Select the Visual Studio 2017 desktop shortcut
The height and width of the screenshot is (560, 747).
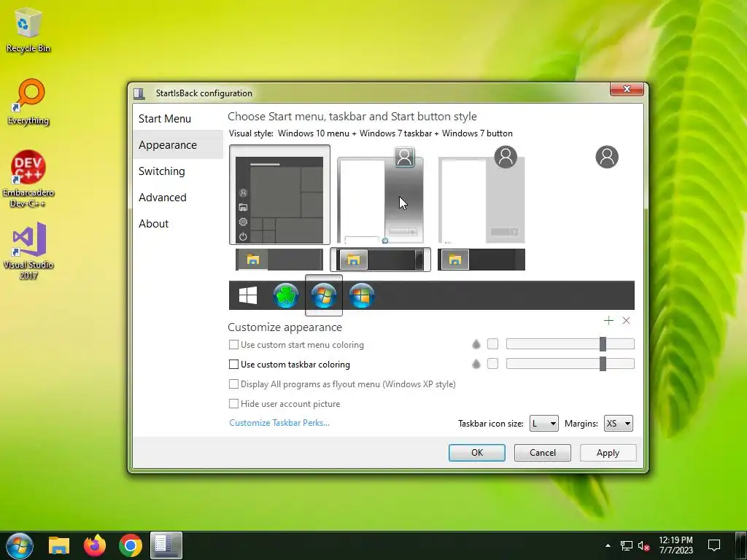28,251
